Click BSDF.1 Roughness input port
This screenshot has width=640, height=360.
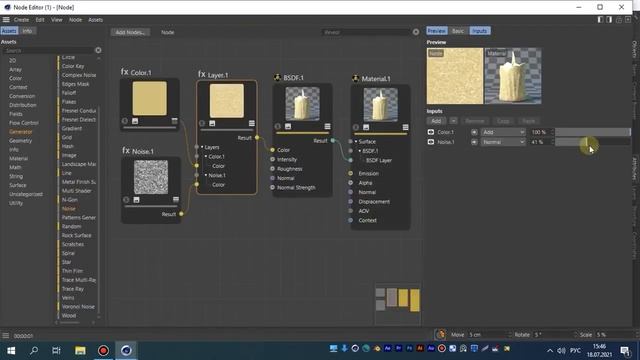[273, 169]
